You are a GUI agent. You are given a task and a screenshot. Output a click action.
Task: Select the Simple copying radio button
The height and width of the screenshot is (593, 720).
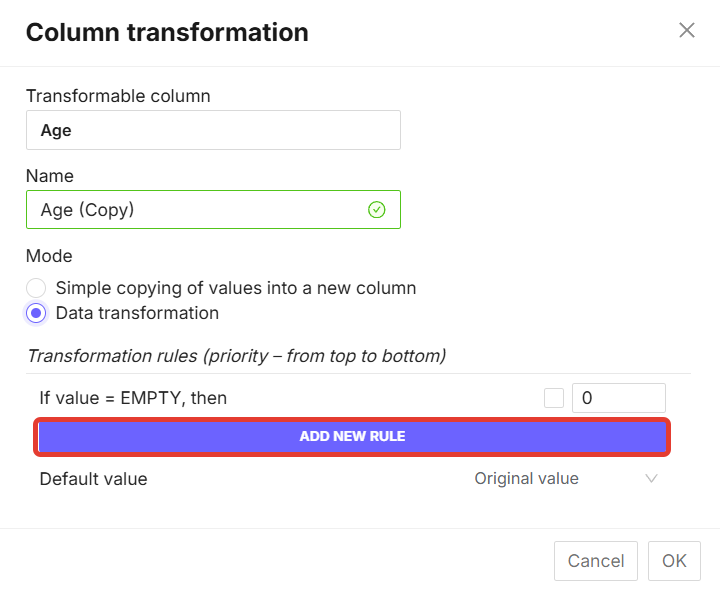pyautogui.click(x=36, y=288)
